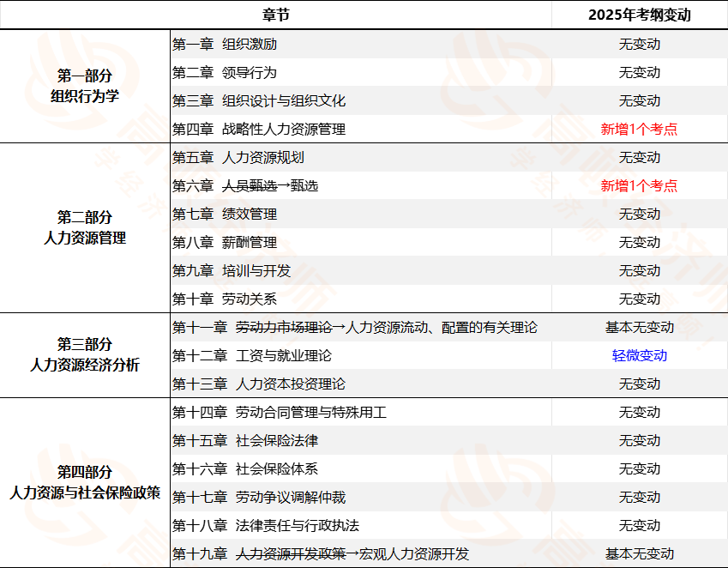
Task: Select the 第四部分 人力资源与社会保险政策 section cell
Action: 85,482
